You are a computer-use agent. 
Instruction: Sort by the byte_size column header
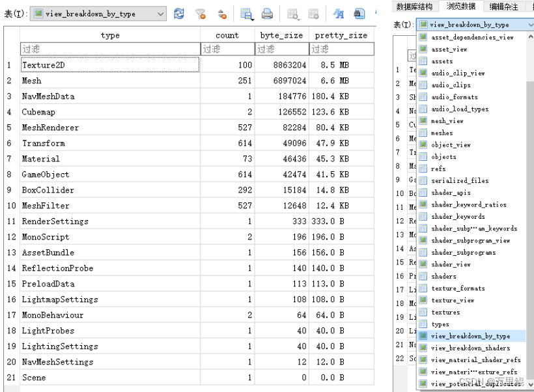tap(281, 35)
